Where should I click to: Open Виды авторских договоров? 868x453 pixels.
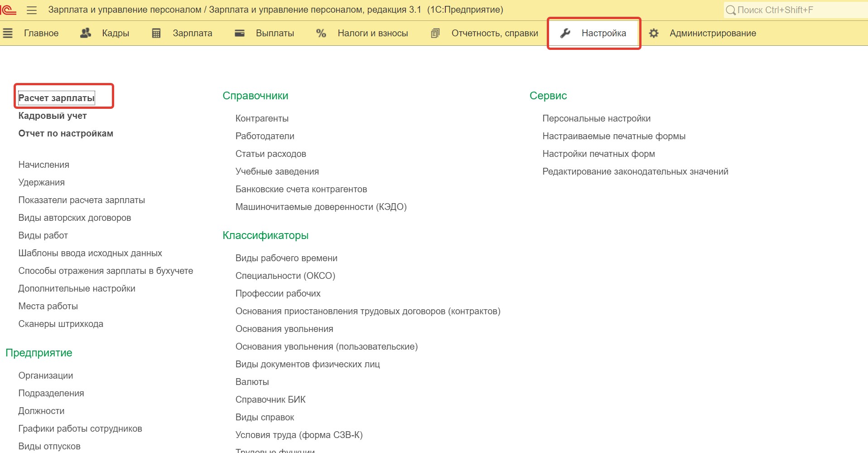75,218
